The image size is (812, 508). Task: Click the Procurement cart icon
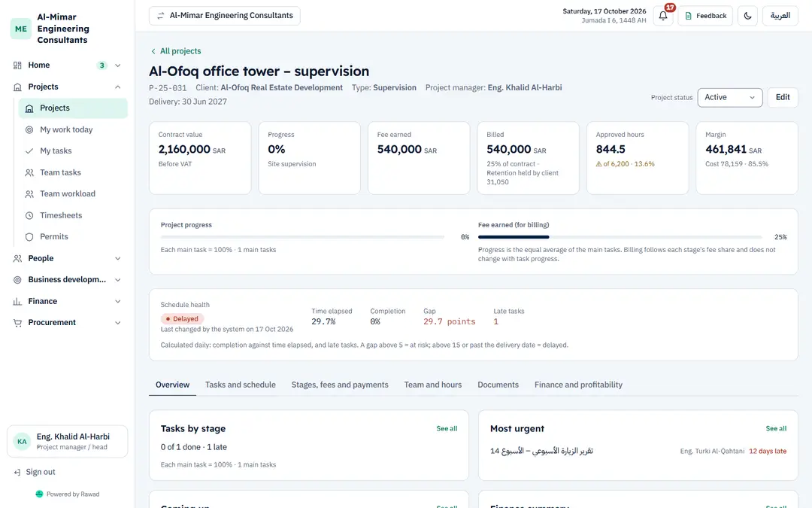pyautogui.click(x=17, y=322)
